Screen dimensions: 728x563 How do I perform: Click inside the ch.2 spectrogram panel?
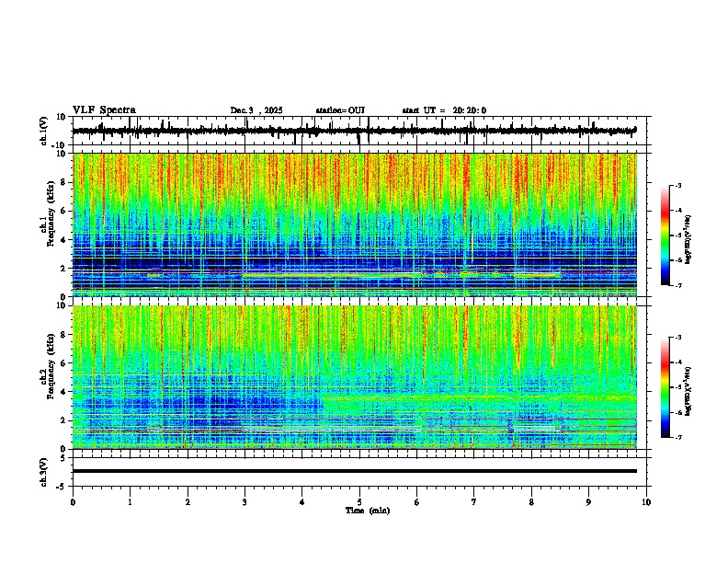355,377
